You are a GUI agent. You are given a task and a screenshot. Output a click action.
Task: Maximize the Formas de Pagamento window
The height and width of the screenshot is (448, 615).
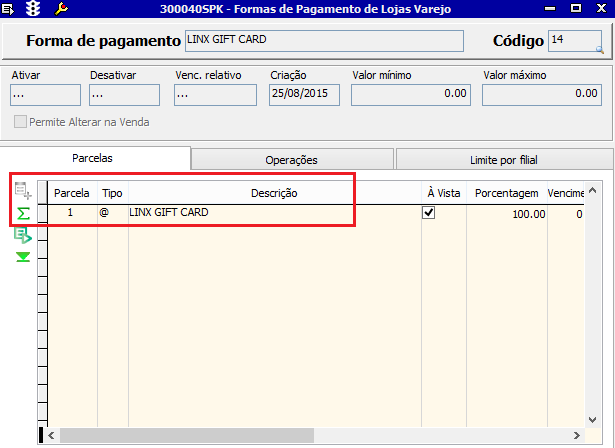[576, 8]
